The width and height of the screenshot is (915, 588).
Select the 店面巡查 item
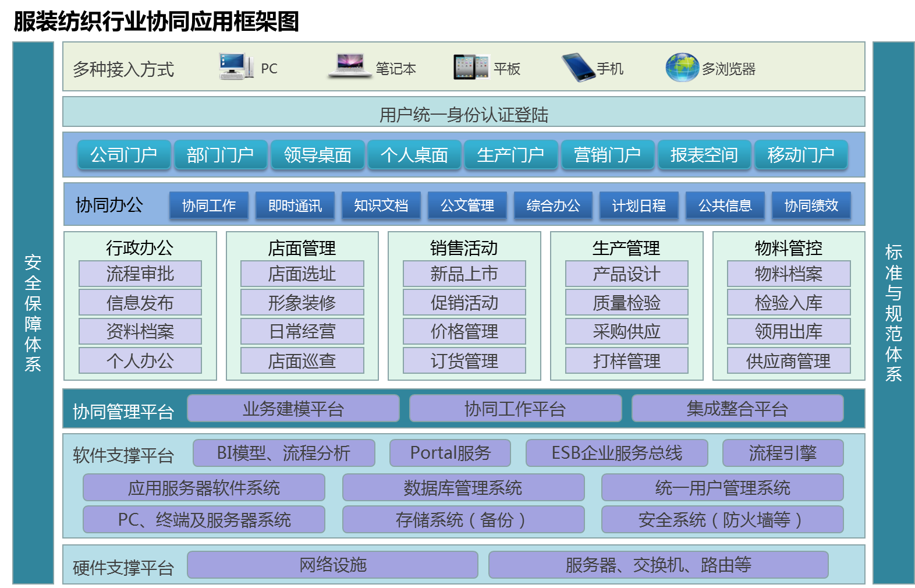(302, 360)
